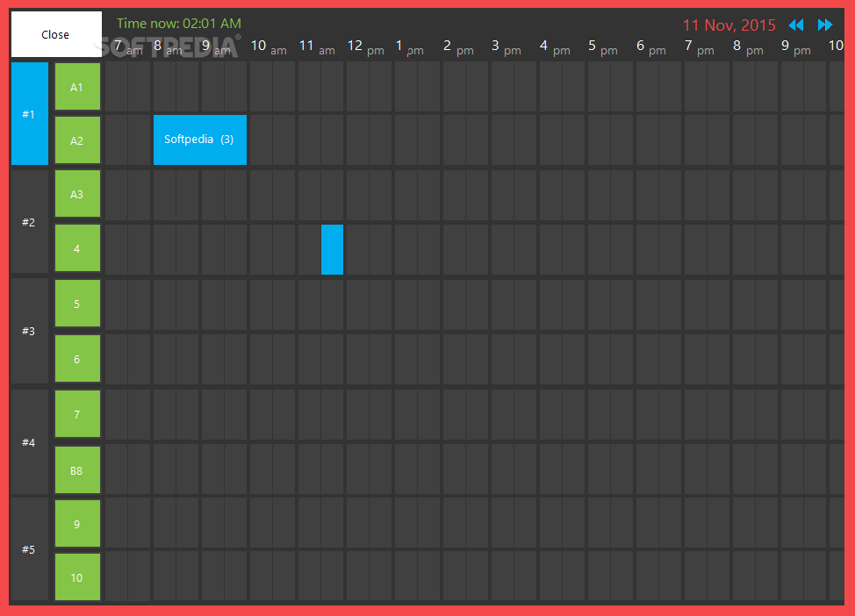The height and width of the screenshot is (616, 855).
Task: Click the 4 pm time header
Action: [555, 47]
